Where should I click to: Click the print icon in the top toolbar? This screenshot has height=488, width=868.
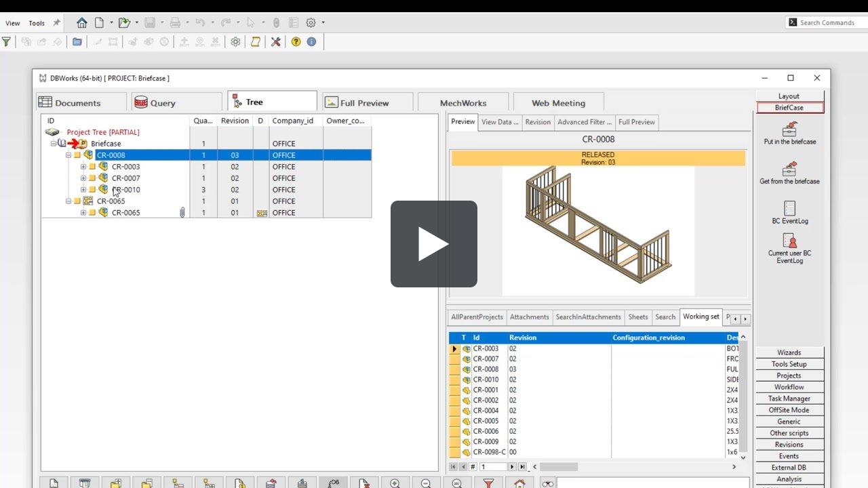coord(175,22)
